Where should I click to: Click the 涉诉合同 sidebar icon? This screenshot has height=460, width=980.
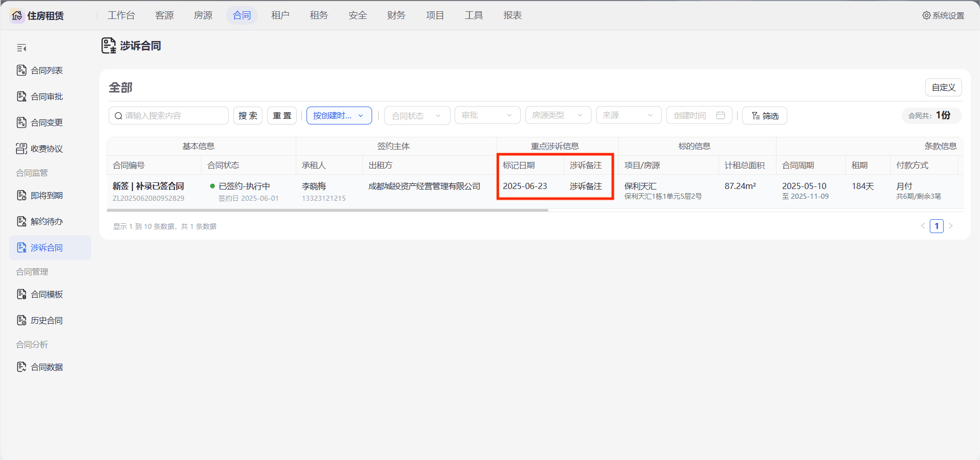(x=22, y=247)
